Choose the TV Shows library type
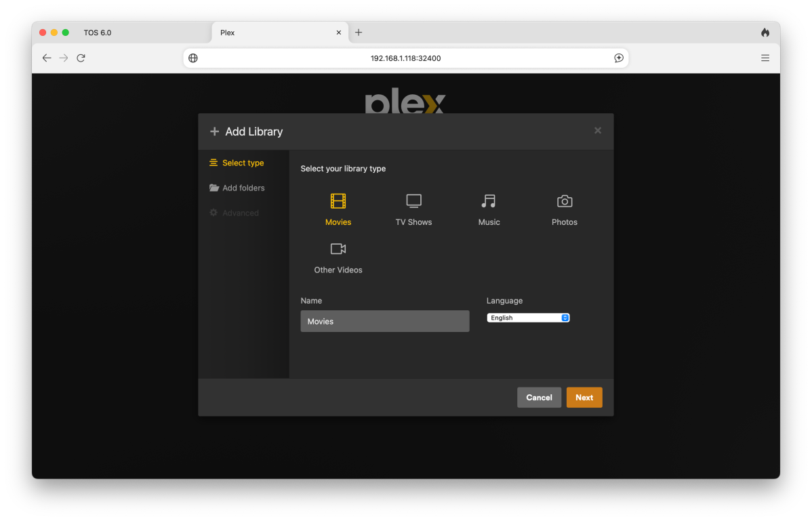This screenshot has height=521, width=812. [413, 201]
